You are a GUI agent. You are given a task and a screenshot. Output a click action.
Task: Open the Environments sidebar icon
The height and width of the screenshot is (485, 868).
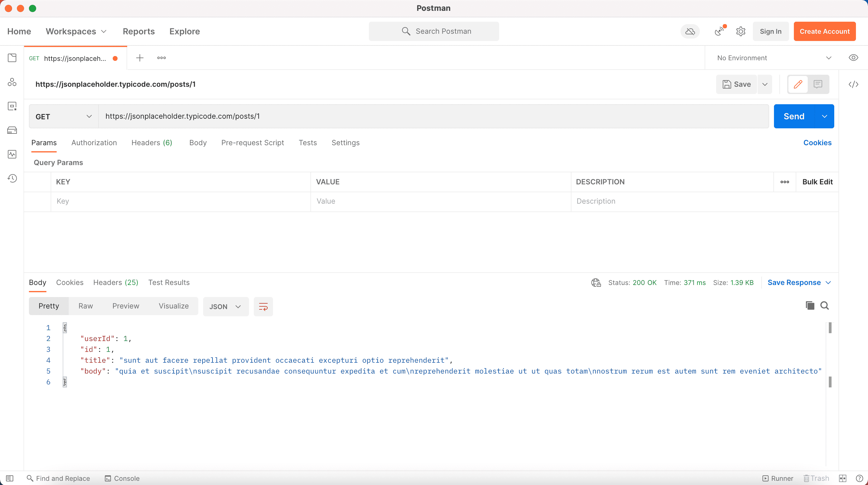12,106
